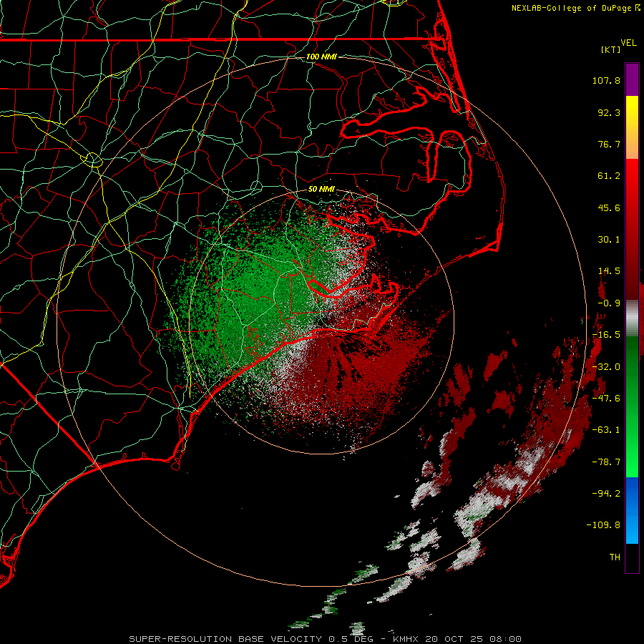Select the 30.1 legend value
This screenshot has width=644, height=644.
[x=609, y=240]
